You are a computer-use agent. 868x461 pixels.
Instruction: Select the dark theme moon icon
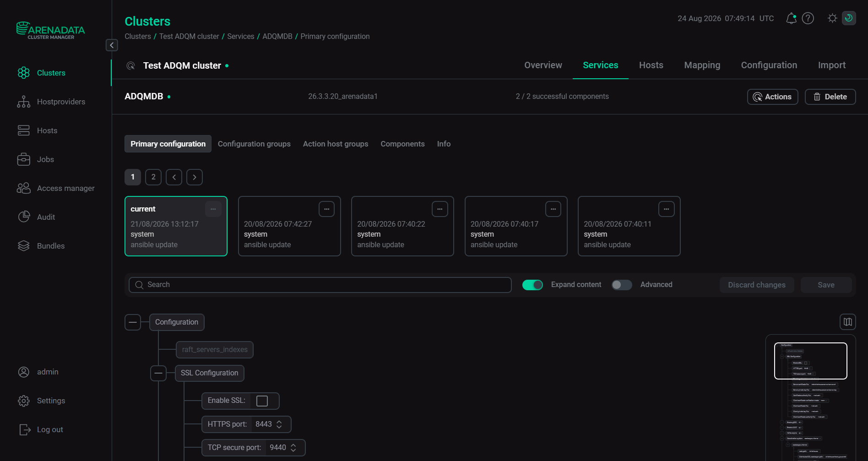[849, 18]
